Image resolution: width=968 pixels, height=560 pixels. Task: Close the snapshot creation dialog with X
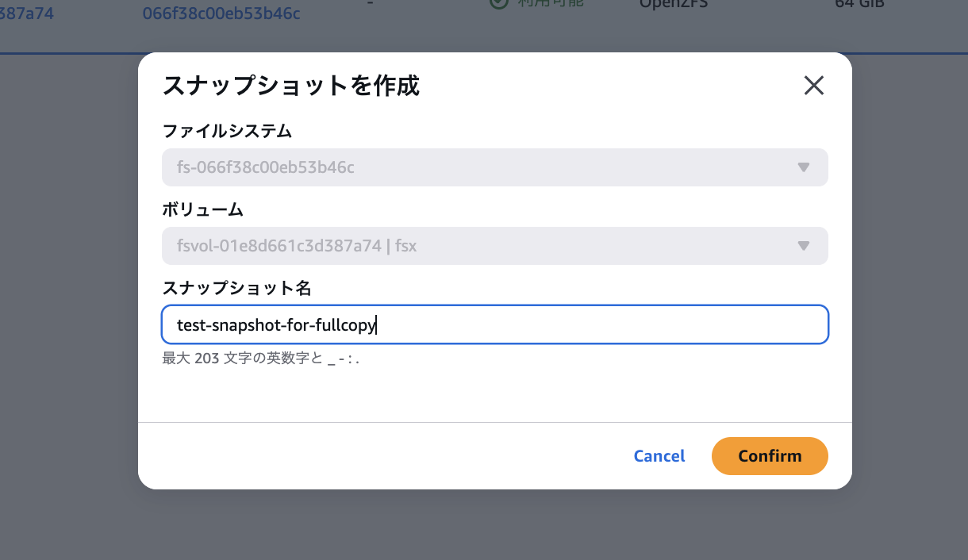coord(814,86)
